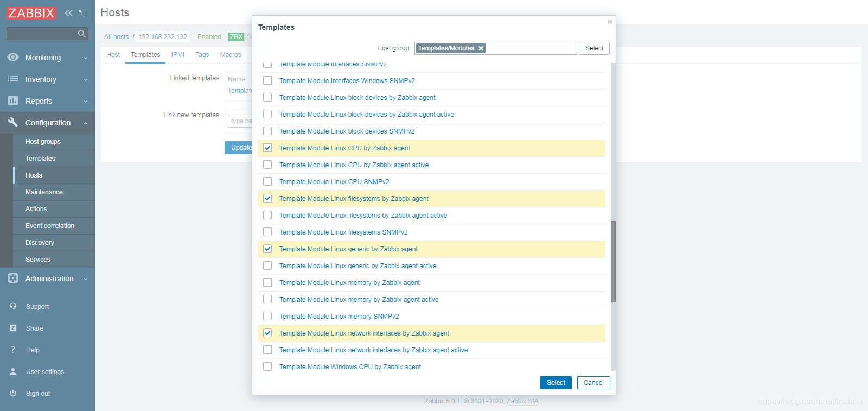Uncheck Template Module Linux filesystems by Zabbix agent

pyautogui.click(x=267, y=198)
